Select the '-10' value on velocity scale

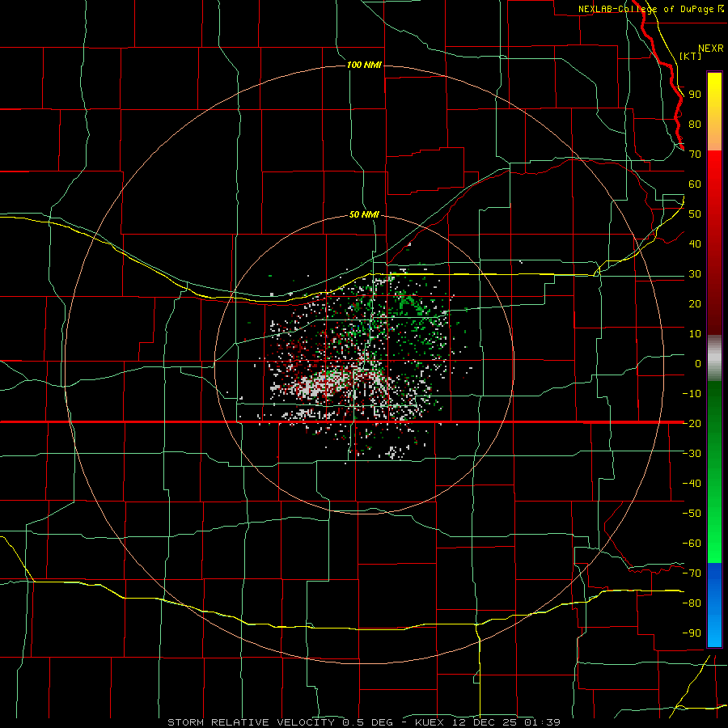692,394
